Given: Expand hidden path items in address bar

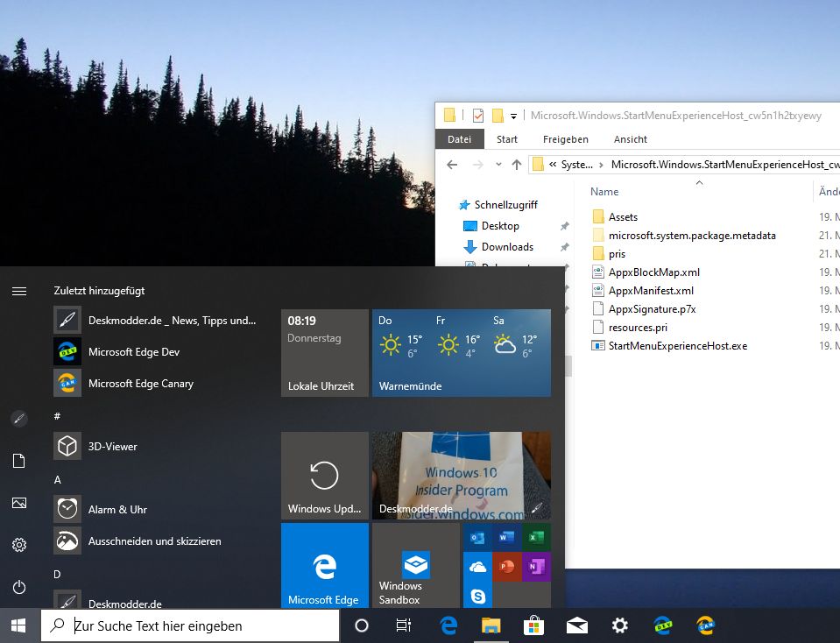Looking at the screenshot, I should pos(553,165).
